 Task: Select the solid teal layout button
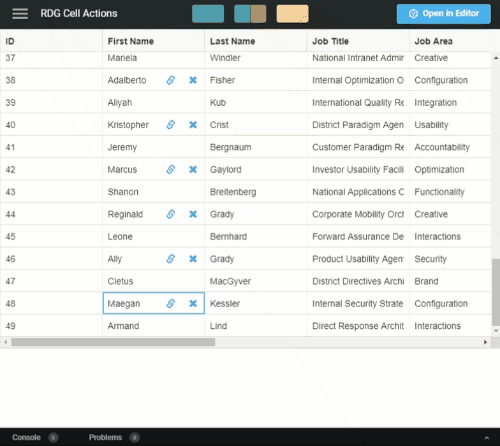(208, 14)
